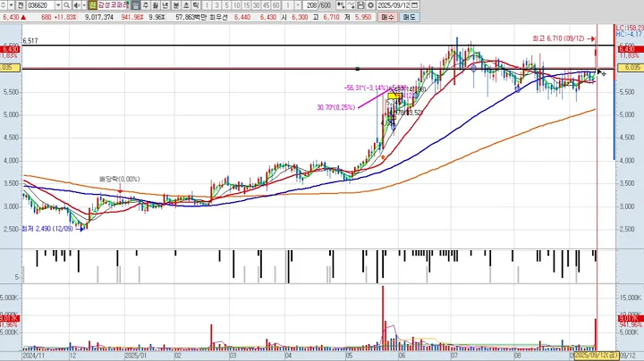The height and width of the screenshot is (361, 644).
Task: Click the magenta -56,31°(-3,14%) annotation
Action: click(366, 88)
